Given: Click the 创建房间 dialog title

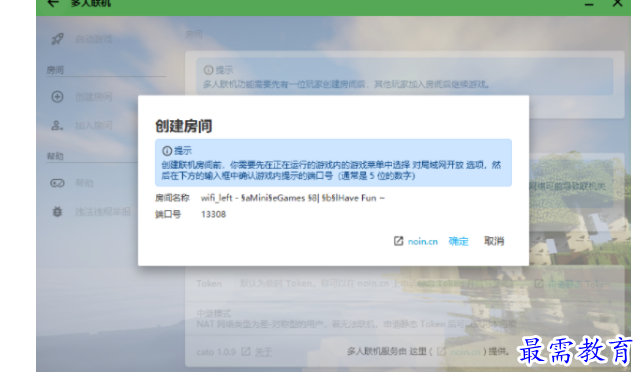Looking at the screenshot, I should (x=184, y=126).
